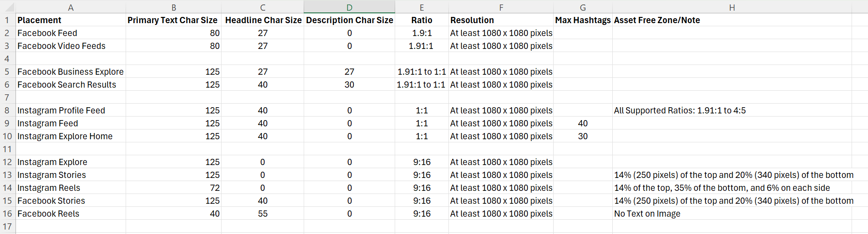868x234 pixels.
Task: Select the Primary Text Char Size header
Action: [x=173, y=20]
